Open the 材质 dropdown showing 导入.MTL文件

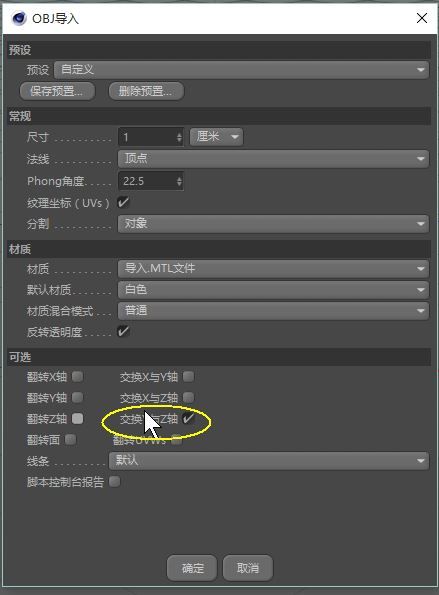point(273,269)
